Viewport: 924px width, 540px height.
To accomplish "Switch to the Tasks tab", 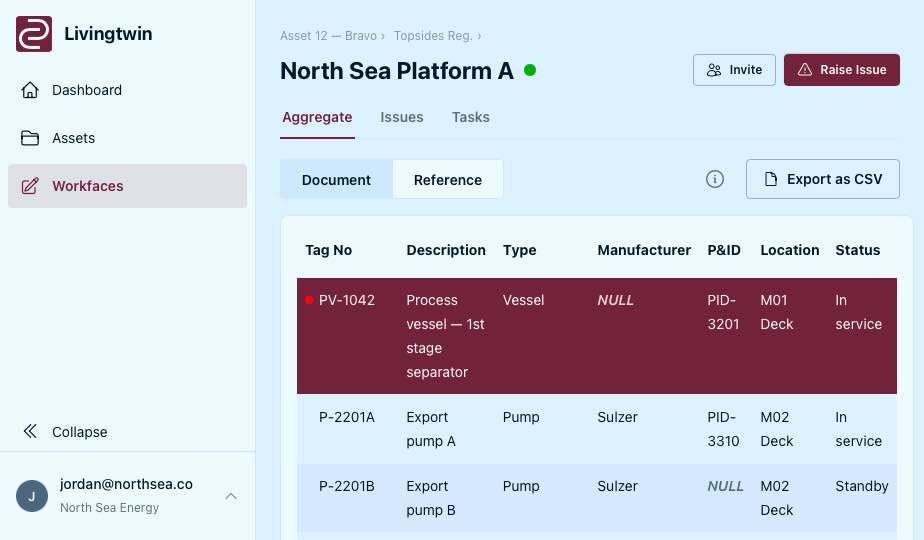I will (470, 117).
